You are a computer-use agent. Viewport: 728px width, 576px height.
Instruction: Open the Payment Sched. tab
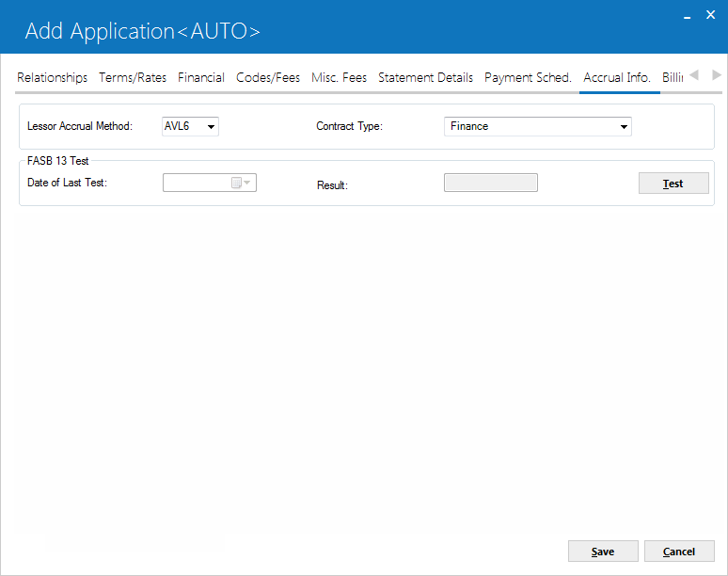click(x=528, y=77)
